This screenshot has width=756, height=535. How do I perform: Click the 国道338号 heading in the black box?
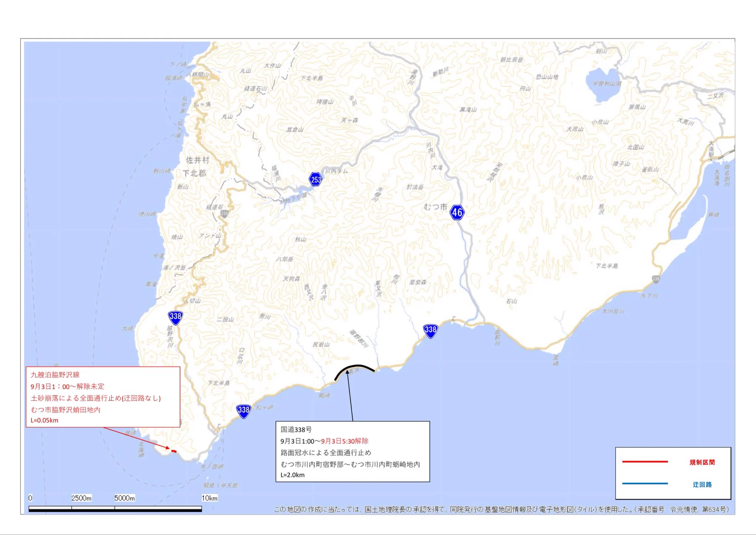296,429
